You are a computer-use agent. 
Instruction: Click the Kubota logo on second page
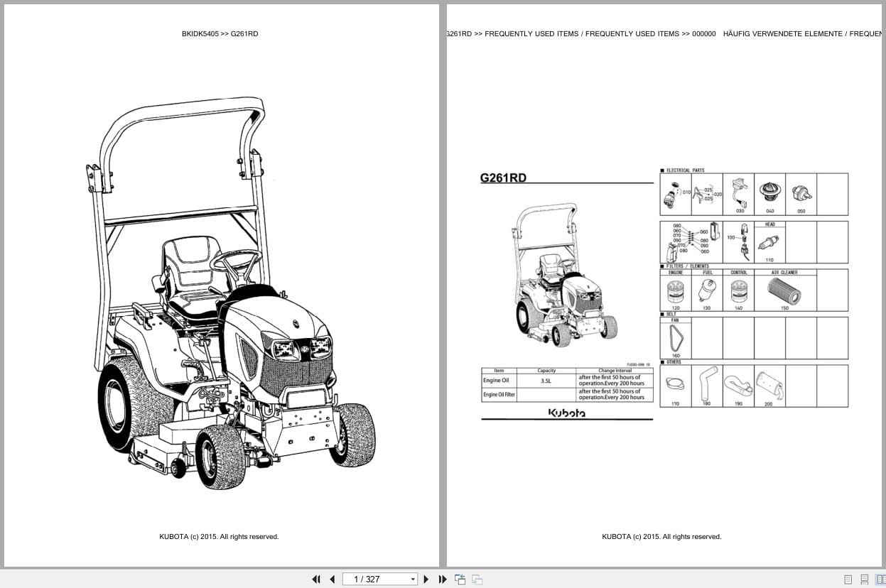[x=567, y=413]
